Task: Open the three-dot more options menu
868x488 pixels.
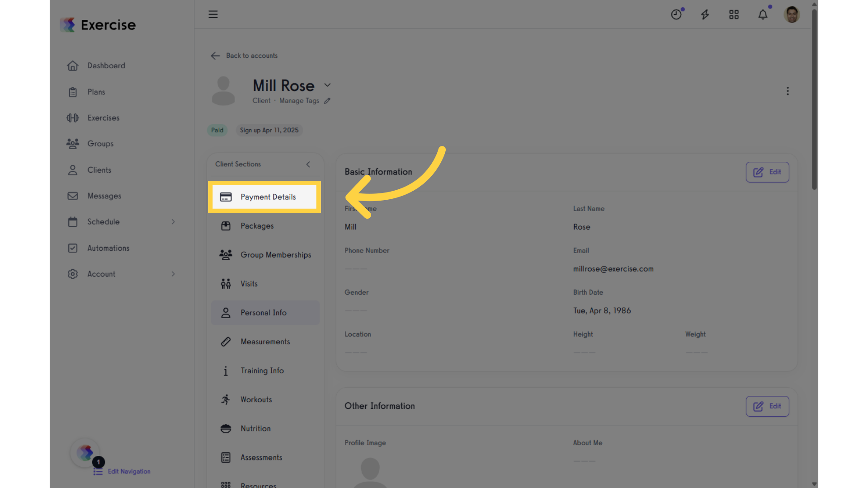Action: coord(788,91)
